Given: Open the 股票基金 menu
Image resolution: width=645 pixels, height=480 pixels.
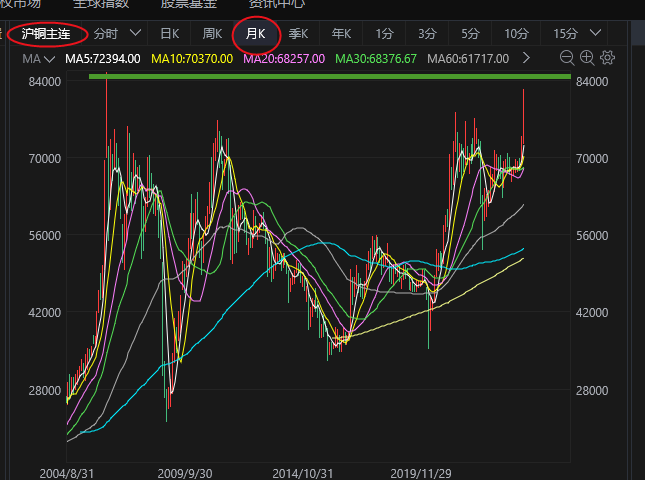Looking at the screenshot, I should tap(189, 4).
